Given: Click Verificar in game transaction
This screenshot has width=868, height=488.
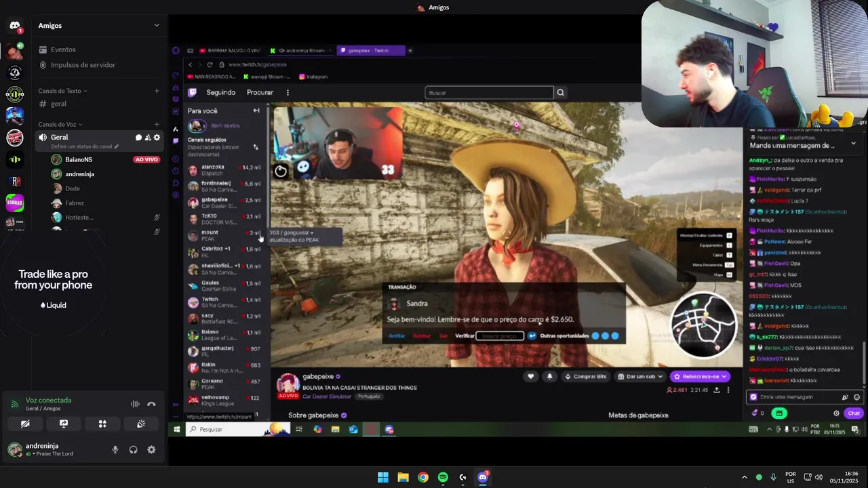Looking at the screenshot, I should pyautogui.click(x=465, y=335).
